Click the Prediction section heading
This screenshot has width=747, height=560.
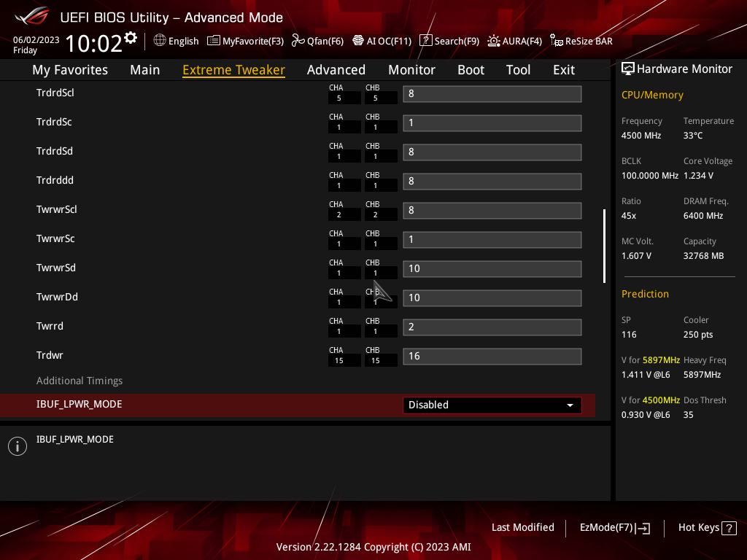point(645,295)
